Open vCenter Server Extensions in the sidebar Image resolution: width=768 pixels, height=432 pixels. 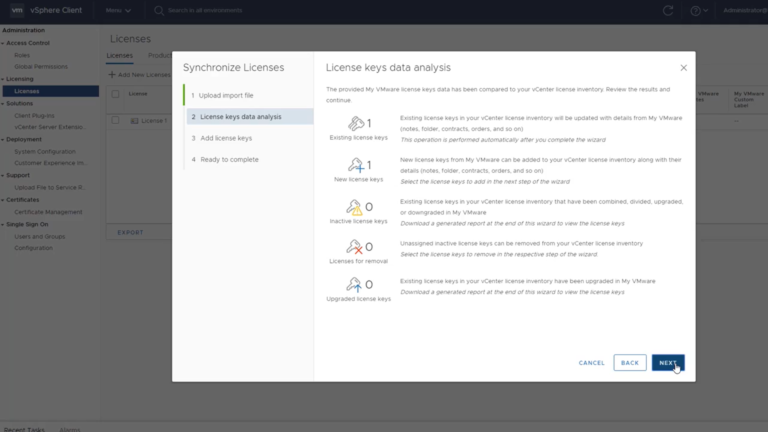click(49, 127)
